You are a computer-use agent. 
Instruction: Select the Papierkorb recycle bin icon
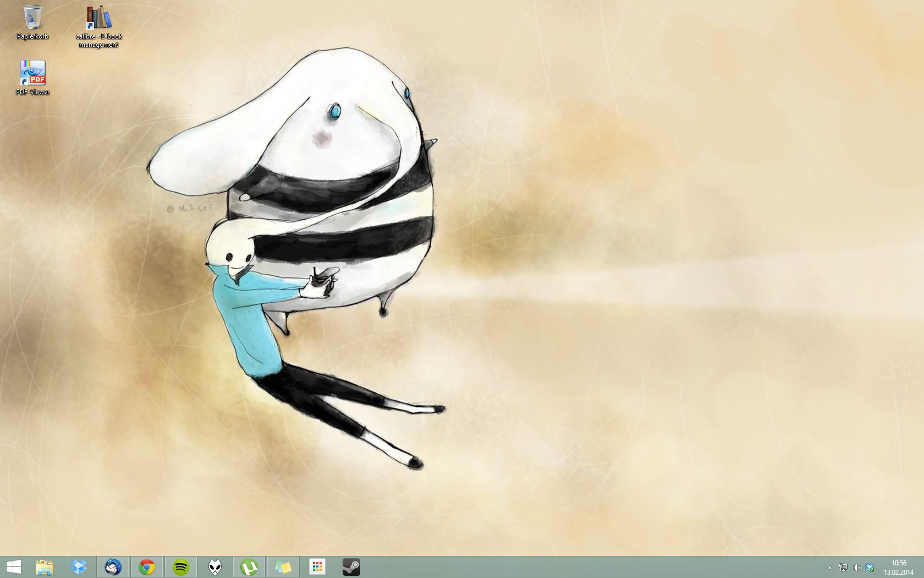(x=32, y=22)
